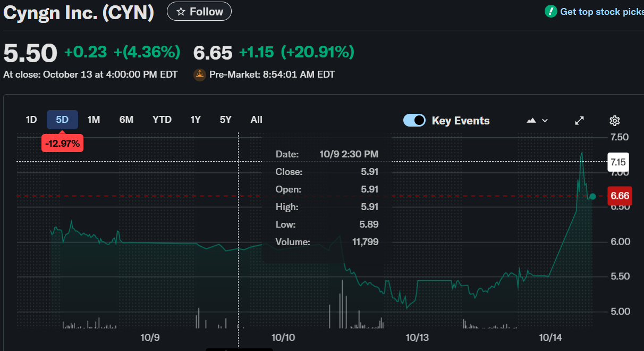Show year-to-date YTD chart
Screen dimensions: 644x351
(x=162, y=120)
